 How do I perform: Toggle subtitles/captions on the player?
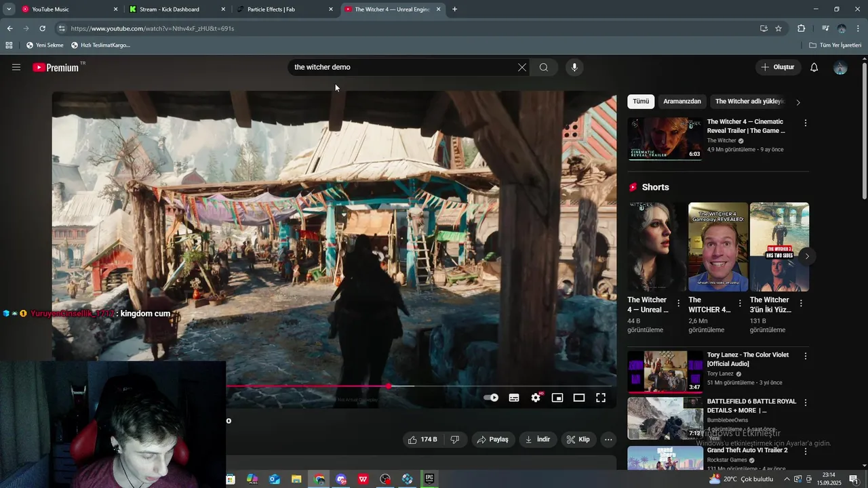(x=514, y=398)
